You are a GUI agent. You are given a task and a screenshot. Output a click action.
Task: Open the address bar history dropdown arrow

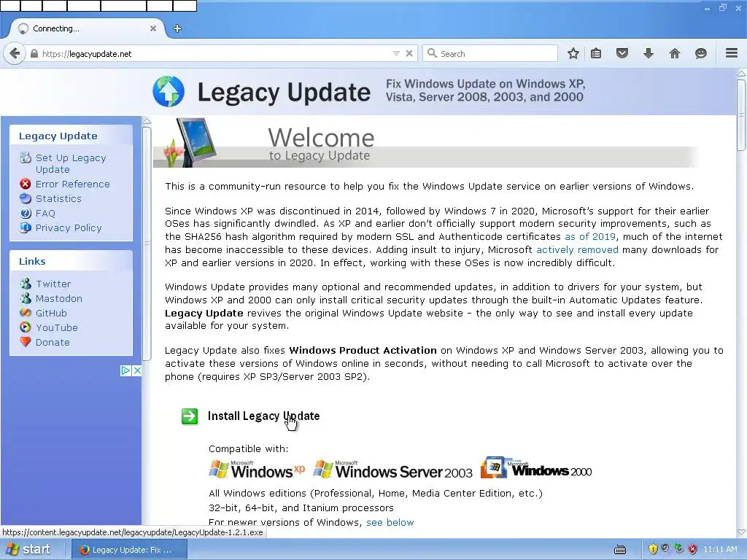coord(396,54)
